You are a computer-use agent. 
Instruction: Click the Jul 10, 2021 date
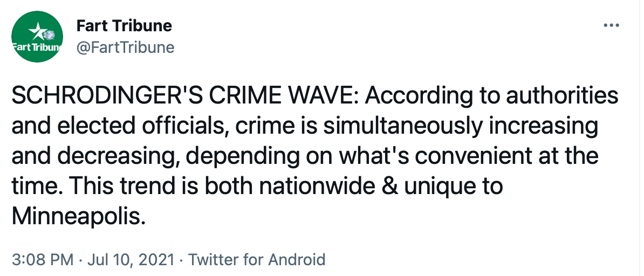pyautogui.click(x=129, y=260)
